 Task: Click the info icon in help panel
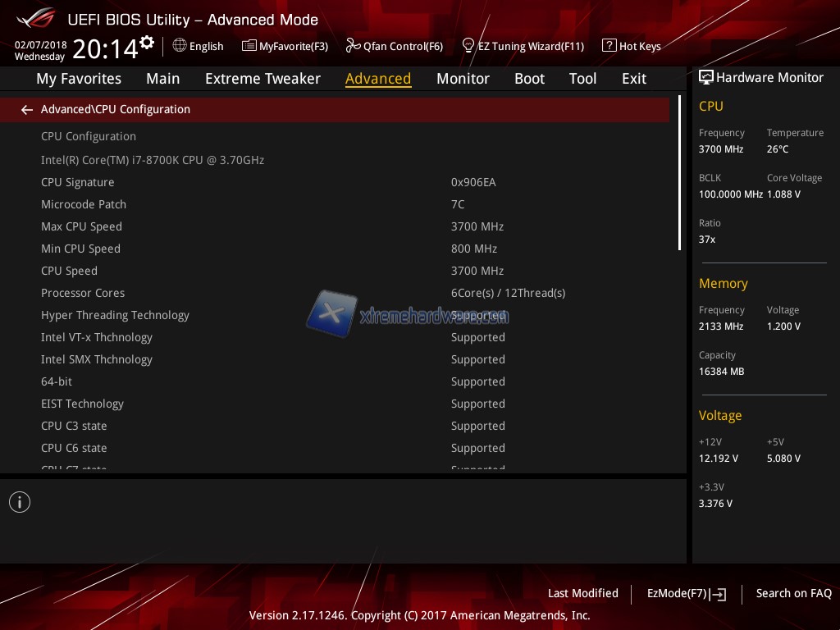(x=20, y=502)
